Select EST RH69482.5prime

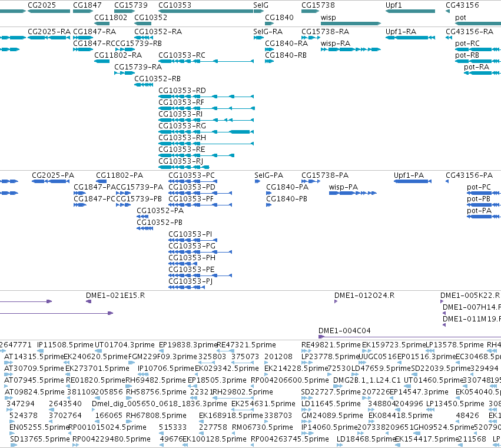coord(129,386)
